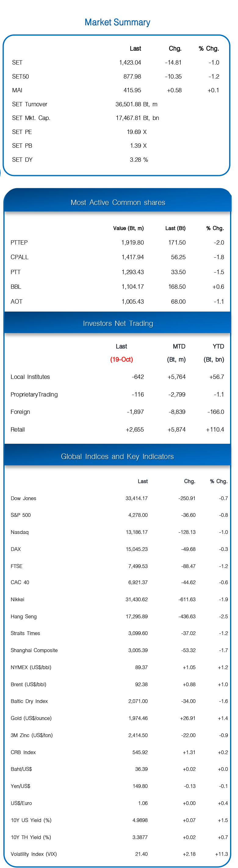The width and height of the screenshot is (238, 868).
Task: Click the Retail investors row label
Action: [18, 429]
